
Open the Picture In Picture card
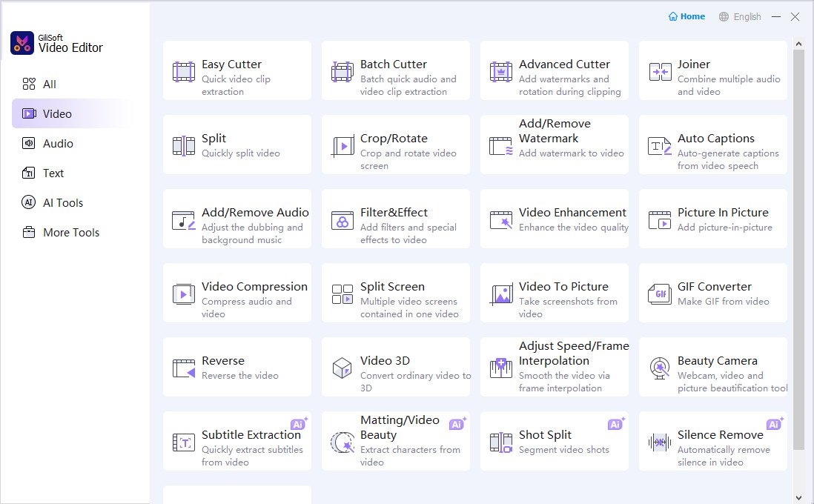pyautogui.click(x=713, y=219)
